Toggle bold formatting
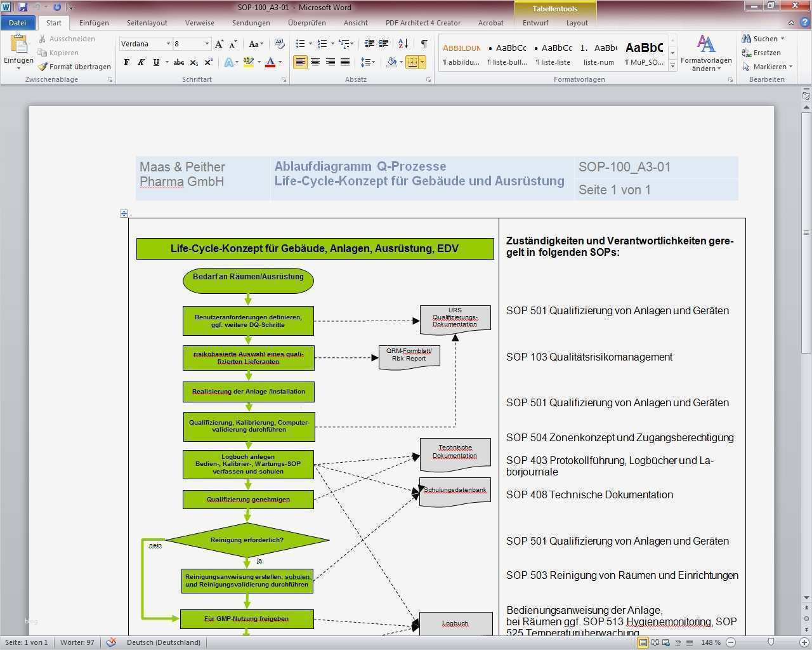Screen dimensions: 812x650 (127, 62)
